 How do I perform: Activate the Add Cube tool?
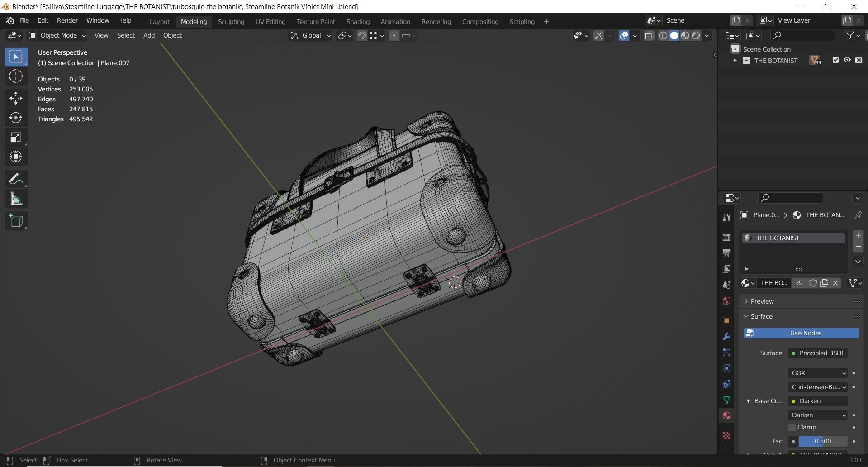click(x=16, y=221)
